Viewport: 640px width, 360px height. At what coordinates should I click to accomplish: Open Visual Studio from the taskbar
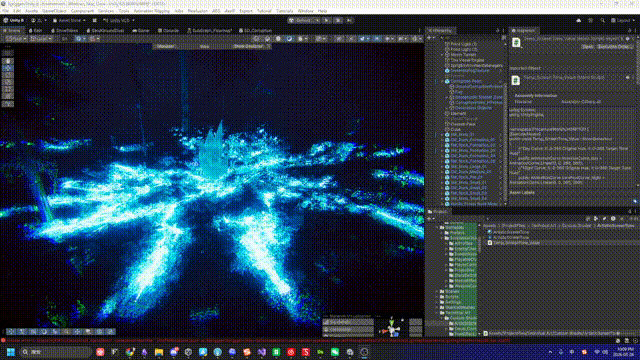click(x=262, y=352)
